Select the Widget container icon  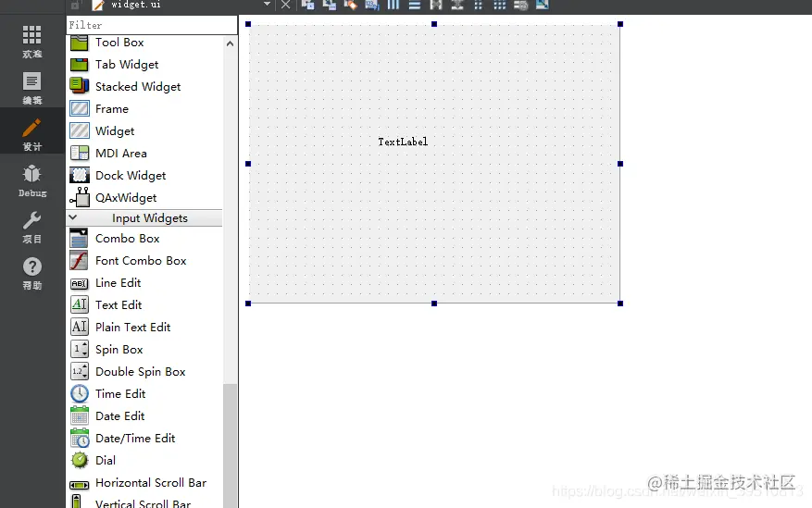point(80,130)
